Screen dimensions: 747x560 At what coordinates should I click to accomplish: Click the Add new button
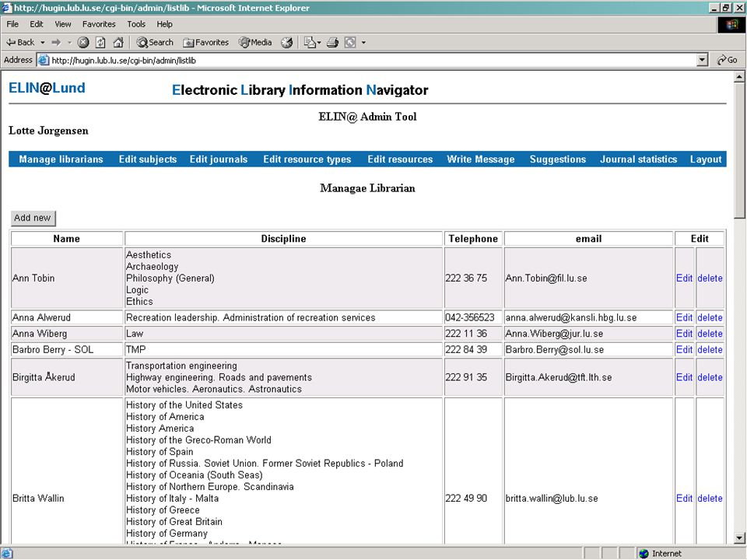(x=33, y=218)
